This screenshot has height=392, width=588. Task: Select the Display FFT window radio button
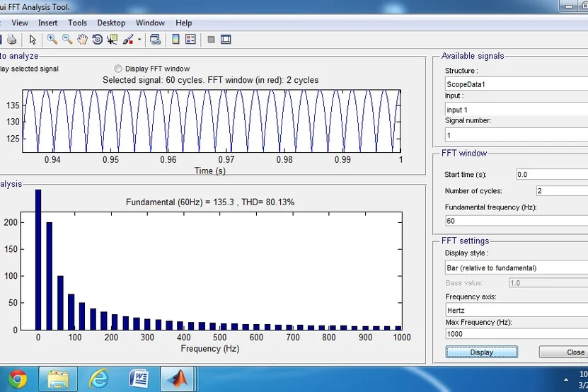[118, 69]
